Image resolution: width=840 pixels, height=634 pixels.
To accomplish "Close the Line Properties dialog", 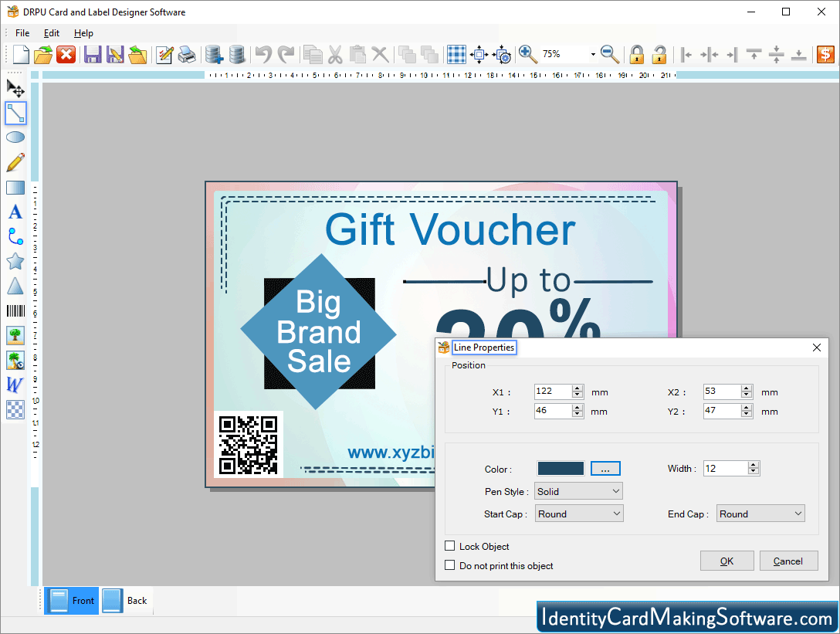I will pyautogui.click(x=816, y=348).
